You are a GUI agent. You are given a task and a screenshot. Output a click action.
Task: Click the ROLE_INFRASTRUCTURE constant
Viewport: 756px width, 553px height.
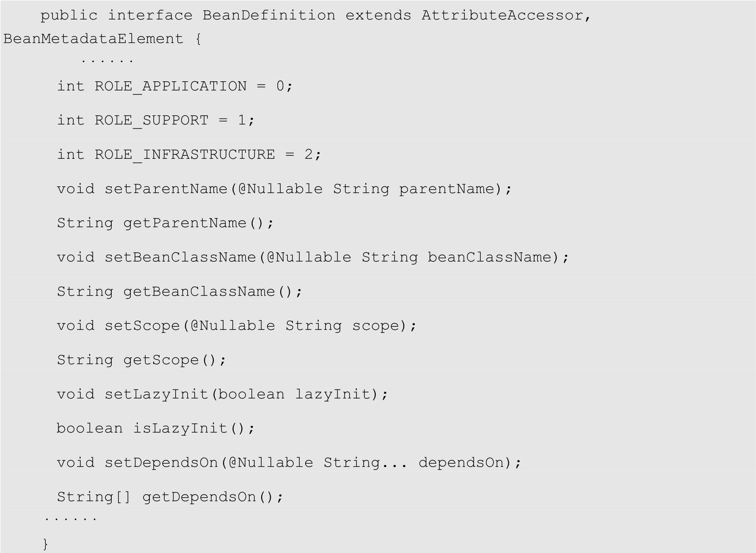pyautogui.click(x=185, y=155)
